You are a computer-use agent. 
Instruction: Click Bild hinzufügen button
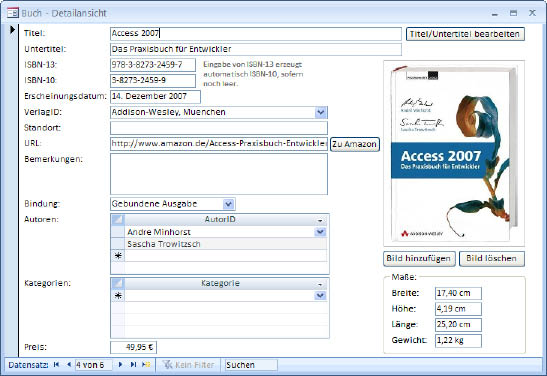click(x=419, y=258)
